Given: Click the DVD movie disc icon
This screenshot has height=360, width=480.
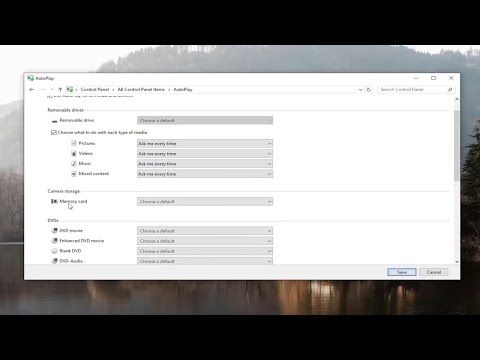Looking at the screenshot, I should click(54, 230).
